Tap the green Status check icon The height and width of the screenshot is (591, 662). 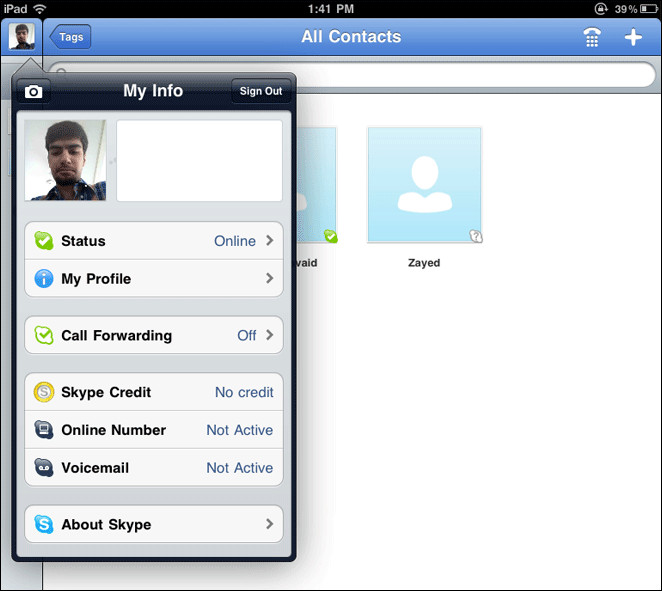click(x=43, y=241)
